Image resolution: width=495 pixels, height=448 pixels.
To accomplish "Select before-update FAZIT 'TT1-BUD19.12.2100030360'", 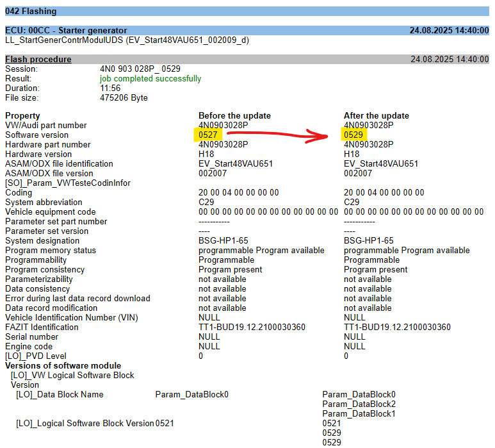I will click(252, 327).
